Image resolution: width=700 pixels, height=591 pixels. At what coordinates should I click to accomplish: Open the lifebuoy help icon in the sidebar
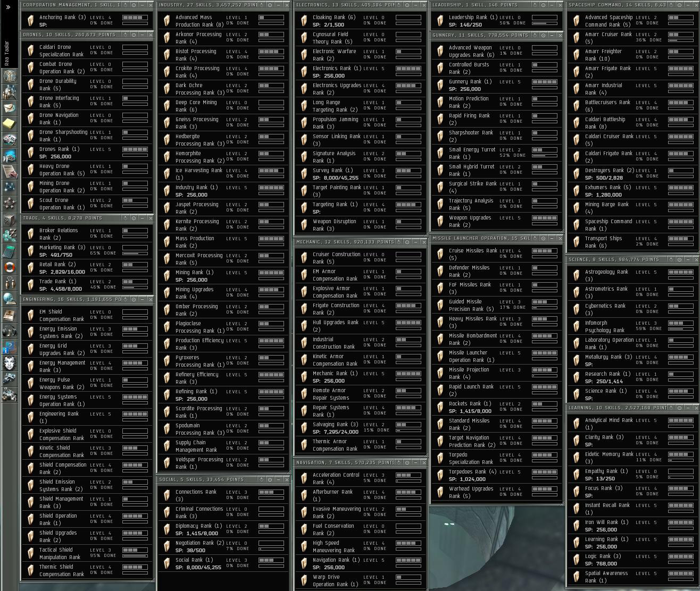pyautogui.click(x=10, y=267)
